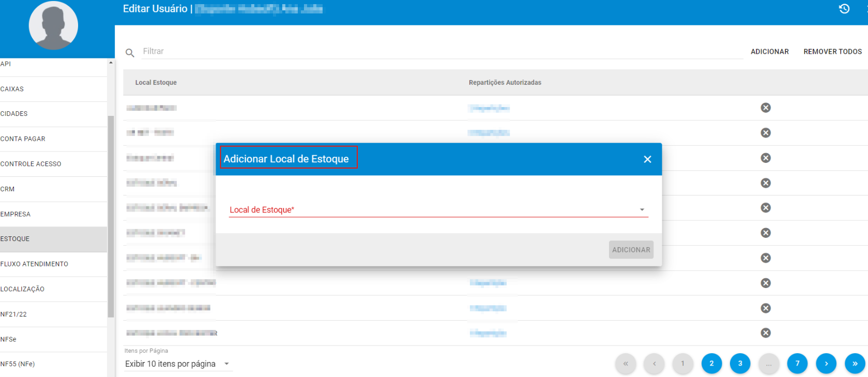Open the CRM sidebar section
The width and height of the screenshot is (868, 377).
click(x=53, y=189)
